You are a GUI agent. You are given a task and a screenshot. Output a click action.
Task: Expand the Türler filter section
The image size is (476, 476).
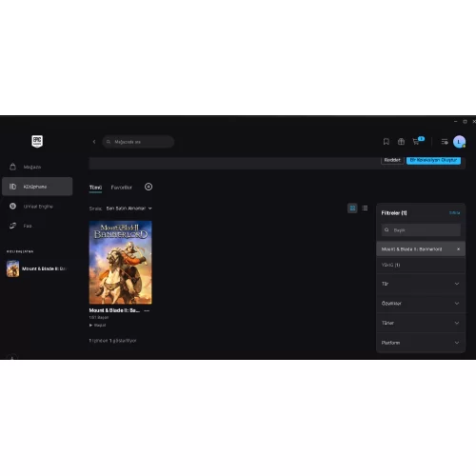tap(421, 323)
